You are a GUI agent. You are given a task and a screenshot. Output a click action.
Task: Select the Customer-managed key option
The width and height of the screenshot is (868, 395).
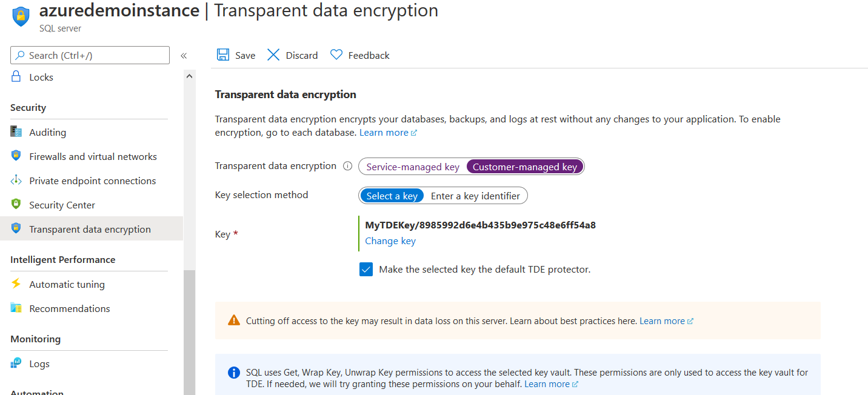pos(525,167)
